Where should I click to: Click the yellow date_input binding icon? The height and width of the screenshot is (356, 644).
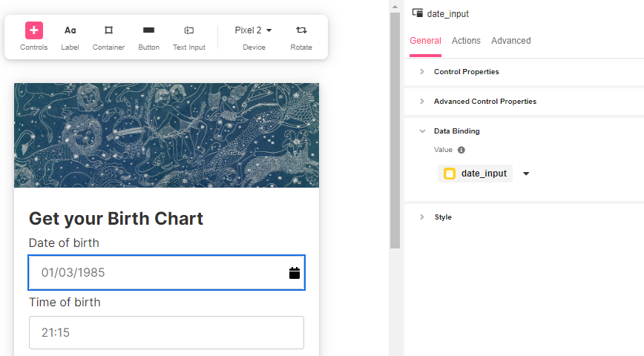[x=450, y=174]
